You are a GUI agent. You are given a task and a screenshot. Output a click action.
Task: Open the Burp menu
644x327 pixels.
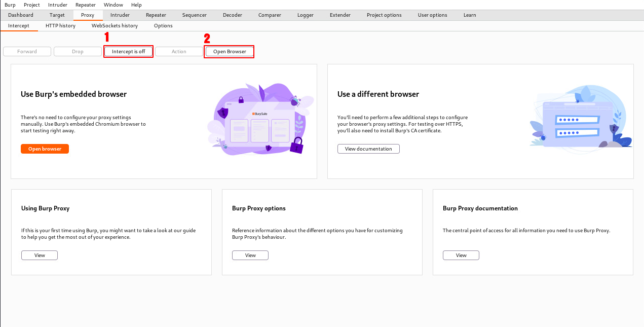pos(10,5)
